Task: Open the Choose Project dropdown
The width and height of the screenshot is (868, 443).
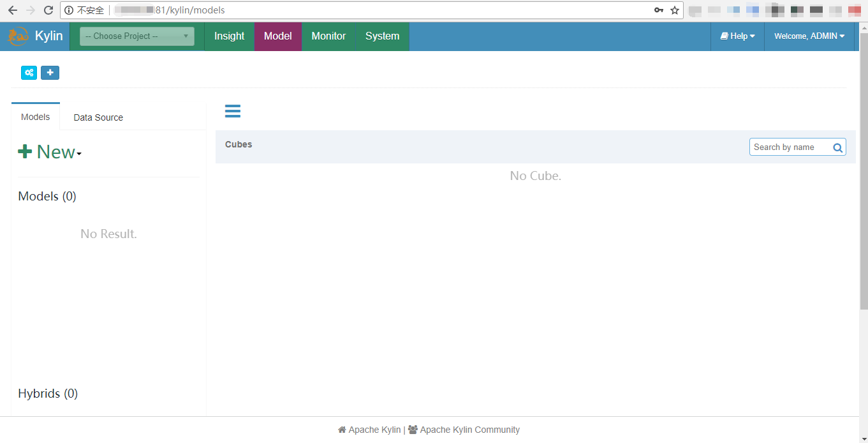Action: pos(137,36)
